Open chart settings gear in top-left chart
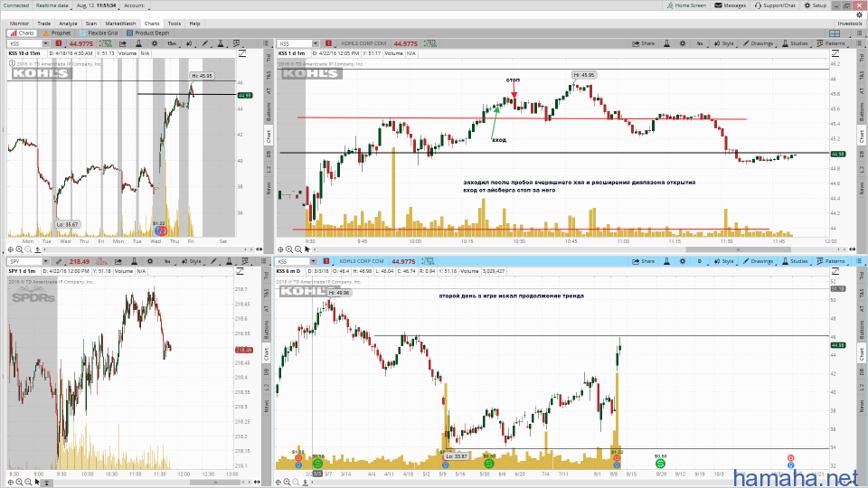The height and width of the screenshot is (488, 868). click(x=154, y=43)
